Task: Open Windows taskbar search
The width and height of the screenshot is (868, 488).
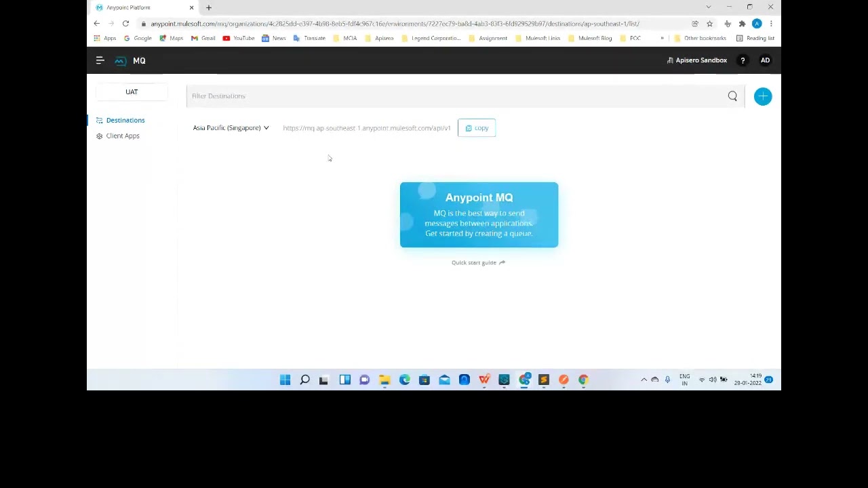Action: 304,380
